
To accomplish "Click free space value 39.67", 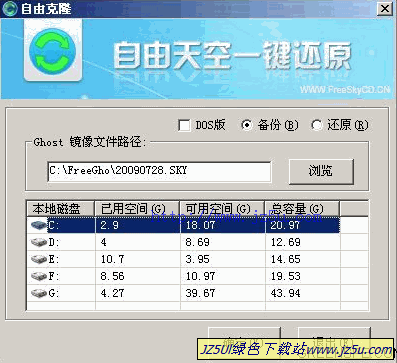I will [200, 293].
